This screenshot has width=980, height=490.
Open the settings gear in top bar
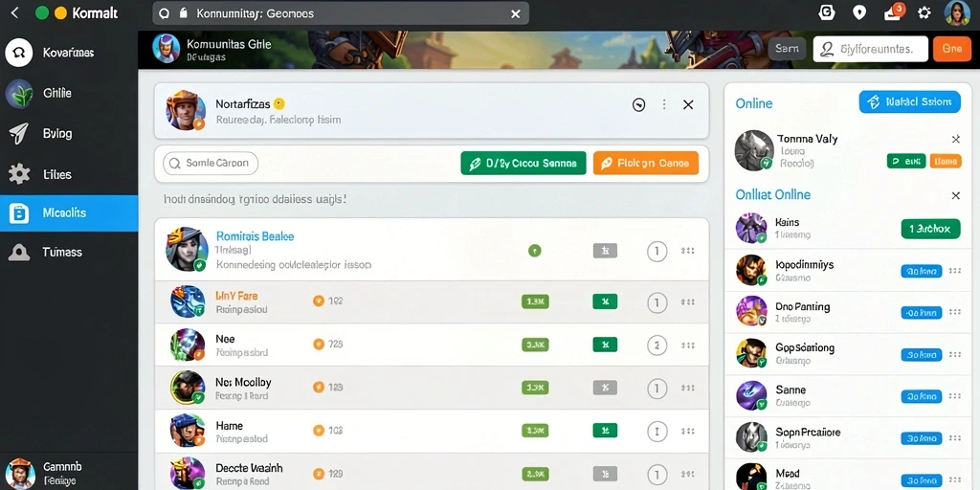[924, 13]
